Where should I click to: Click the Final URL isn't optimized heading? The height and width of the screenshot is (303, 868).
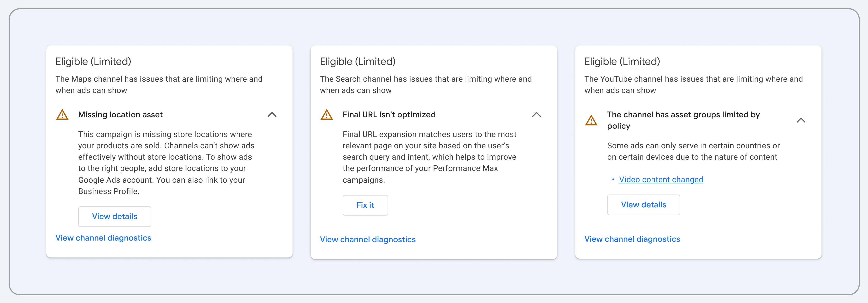point(389,115)
